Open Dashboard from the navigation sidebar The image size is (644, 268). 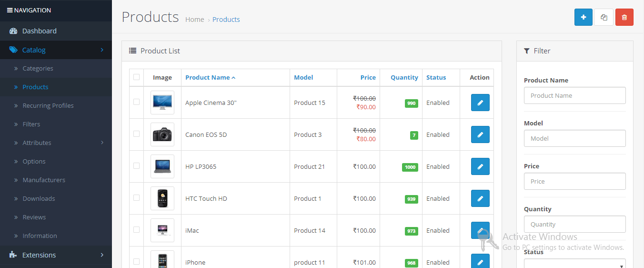tap(39, 31)
